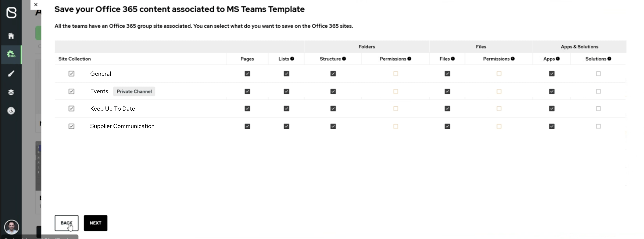Screen dimensions: 644x239
Task: Show info tooltip for Structure column
Action: tap(344, 59)
